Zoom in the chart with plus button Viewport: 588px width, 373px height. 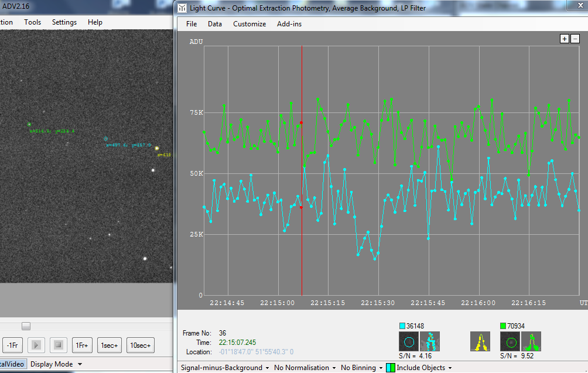coord(565,39)
